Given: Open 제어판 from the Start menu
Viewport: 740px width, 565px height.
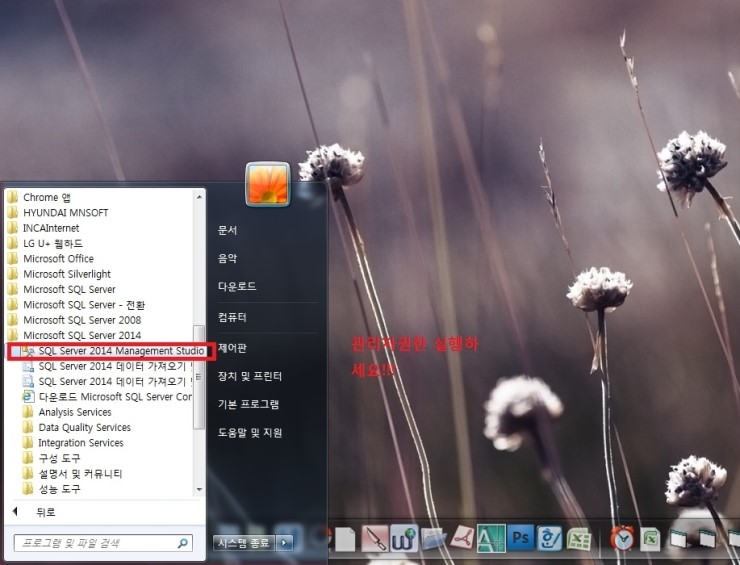Looking at the screenshot, I should coord(232,348).
